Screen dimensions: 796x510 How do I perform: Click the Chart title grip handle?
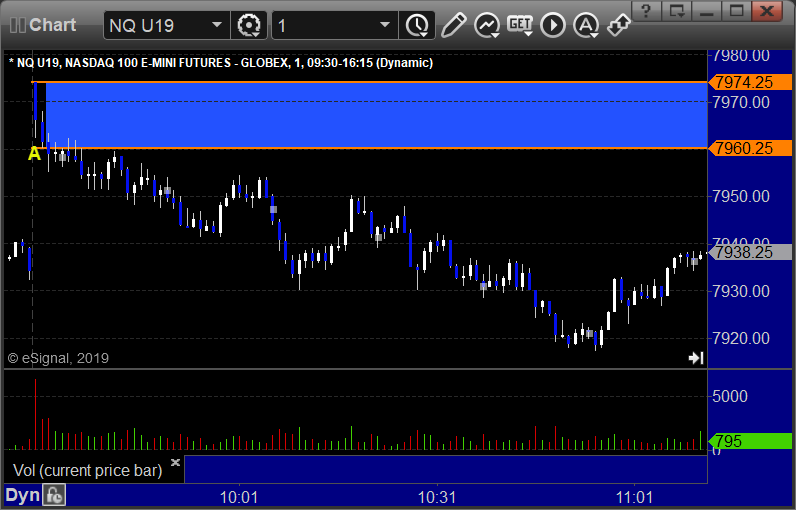click(x=17, y=25)
